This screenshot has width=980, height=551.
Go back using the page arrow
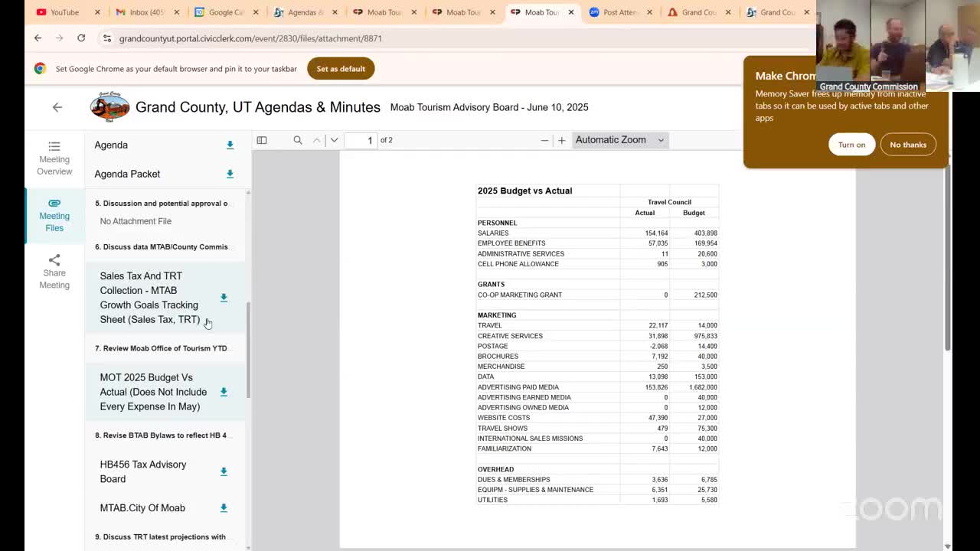point(57,107)
